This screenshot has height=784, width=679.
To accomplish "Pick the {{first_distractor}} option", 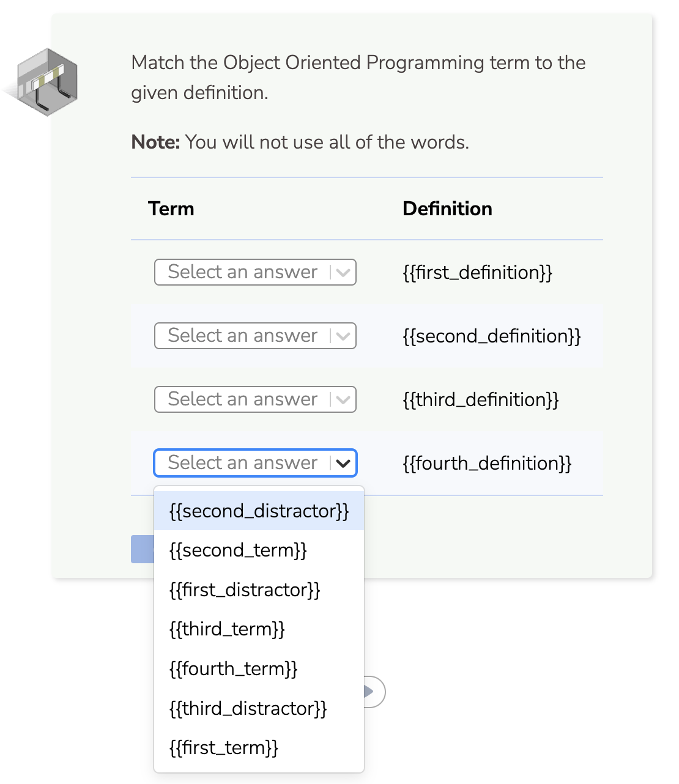I will point(245,590).
